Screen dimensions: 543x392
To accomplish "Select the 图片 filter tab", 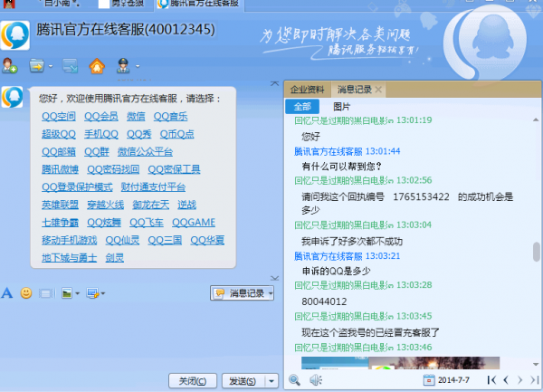I will tap(342, 107).
